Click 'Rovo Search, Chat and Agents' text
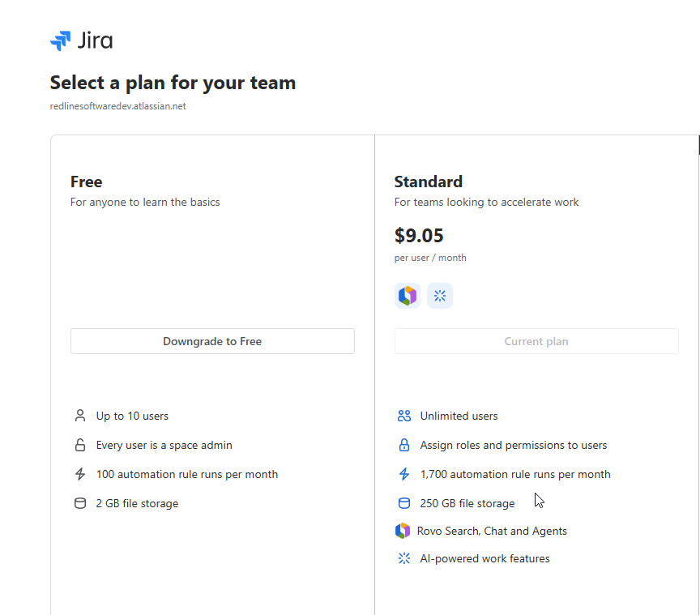 click(492, 531)
